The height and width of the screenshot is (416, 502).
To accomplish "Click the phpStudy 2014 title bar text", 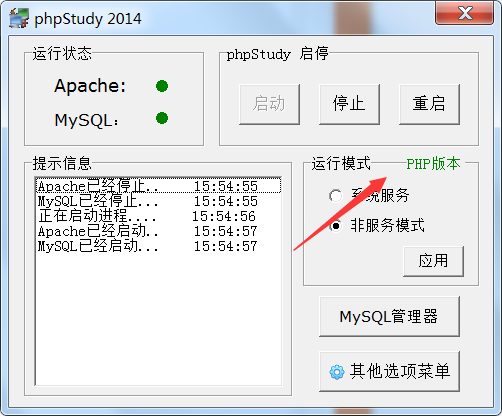I will click(x=88, y=19).
